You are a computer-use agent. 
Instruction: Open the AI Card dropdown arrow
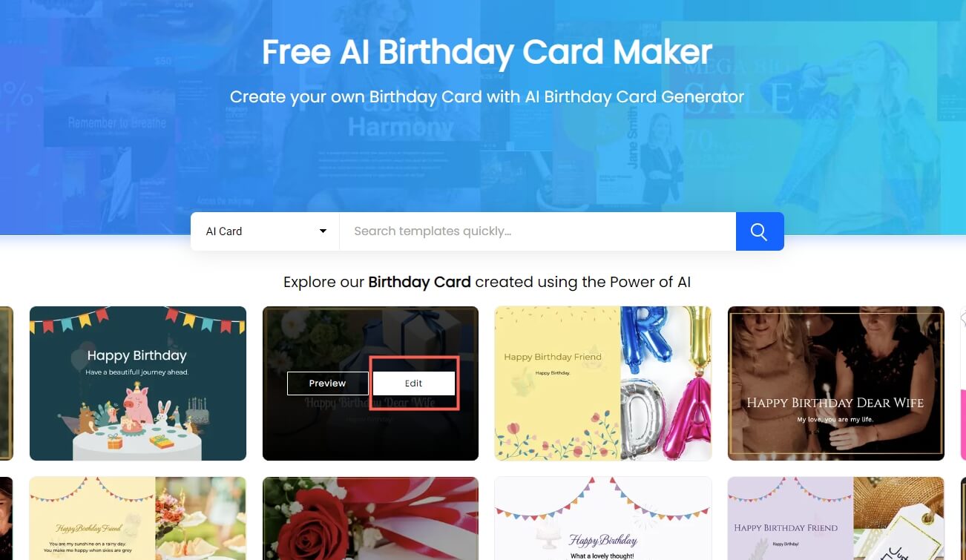point(323,231)
